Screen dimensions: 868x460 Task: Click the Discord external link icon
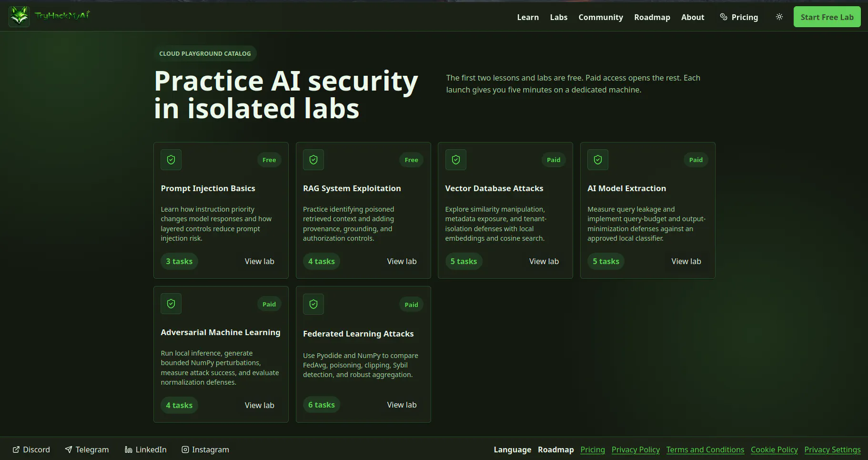(x=16, y=450)
